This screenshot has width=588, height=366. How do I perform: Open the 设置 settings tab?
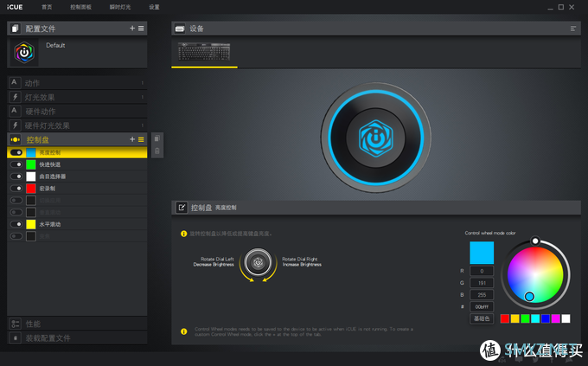pyautogui.click(x=154, y=7)
